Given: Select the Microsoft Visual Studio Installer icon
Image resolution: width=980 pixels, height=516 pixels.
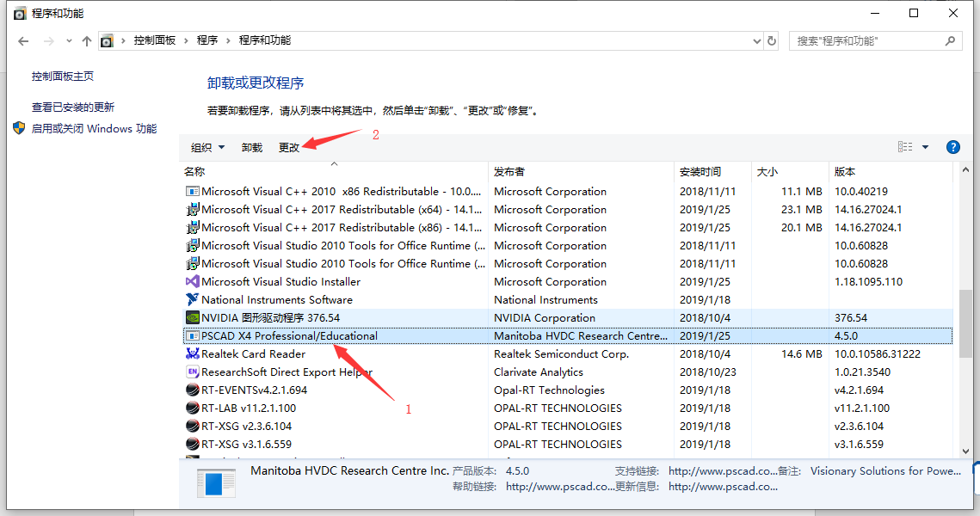Looking at the screenshot, I should pyautogui.click(x=191, y=281).
